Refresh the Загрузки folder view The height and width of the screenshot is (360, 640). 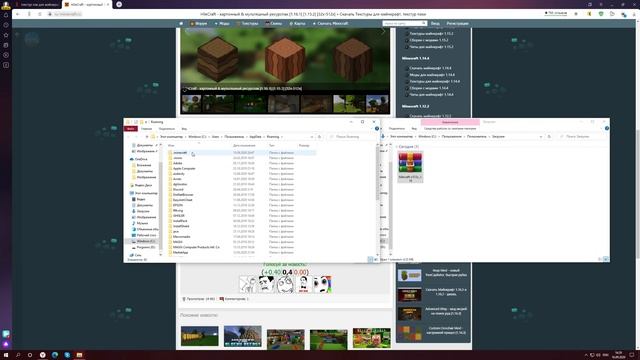coord(549,136)
